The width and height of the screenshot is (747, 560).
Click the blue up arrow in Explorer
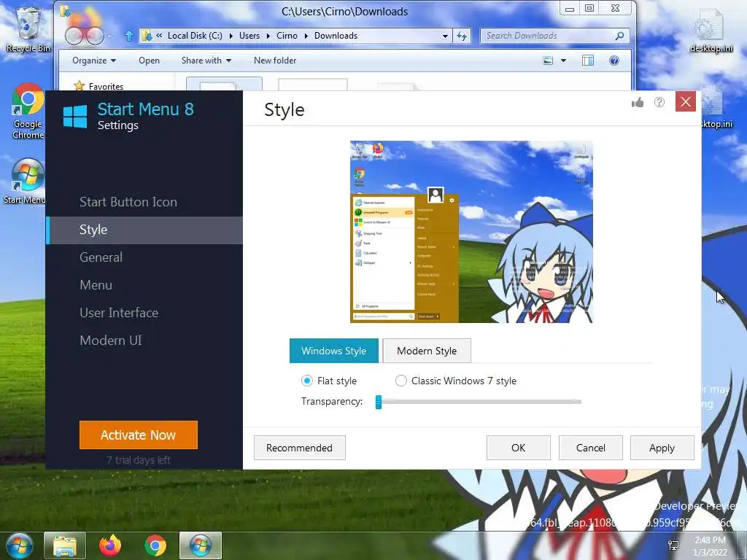click(128, 36)
